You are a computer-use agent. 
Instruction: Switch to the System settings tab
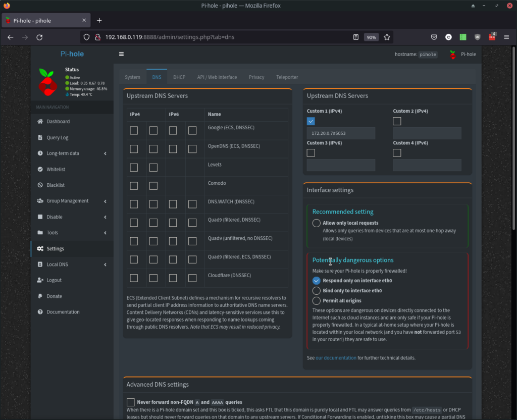click(133, 77)
